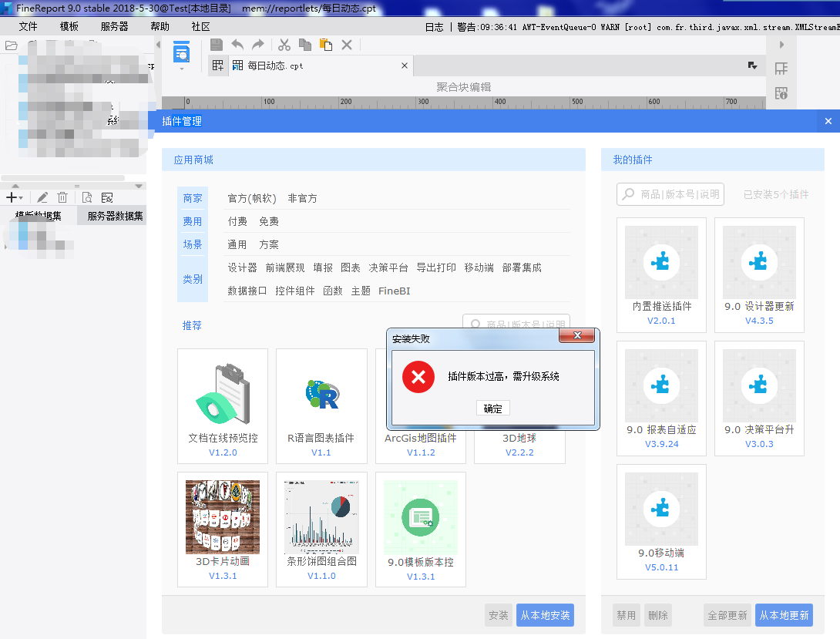
Task: Click the preview dataset magnifier icon
Action: [87, 197]
